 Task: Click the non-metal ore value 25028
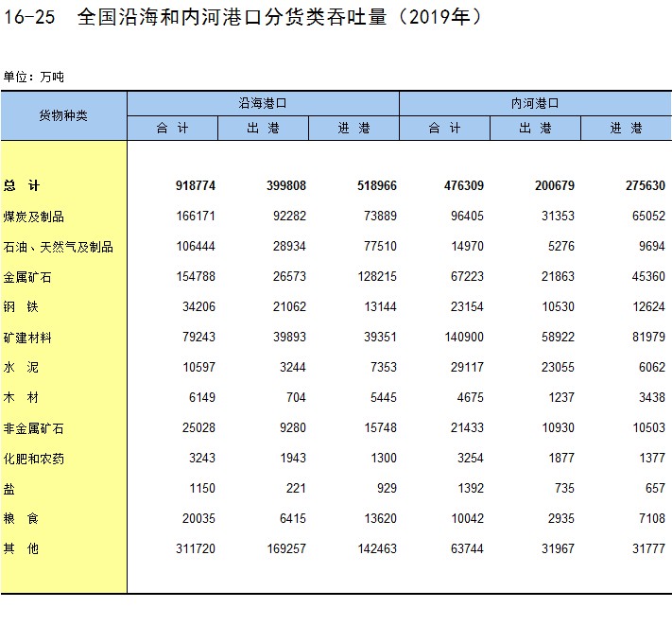[198, 427]
